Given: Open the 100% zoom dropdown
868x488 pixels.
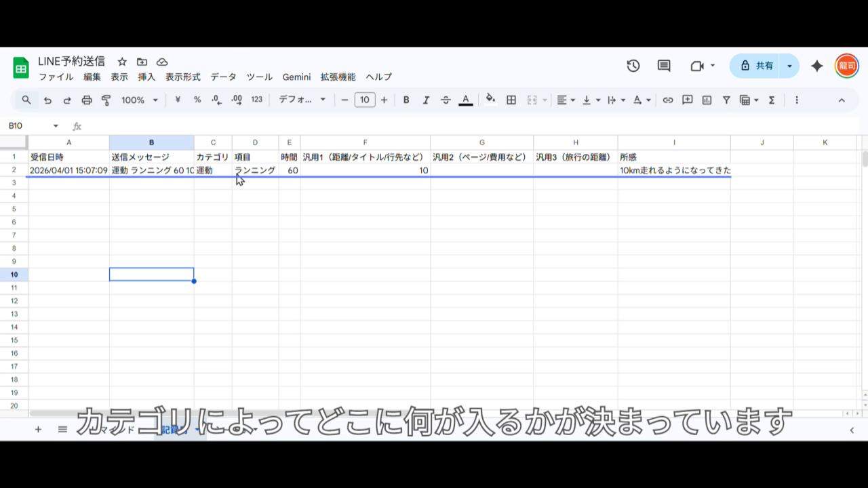Looking at the screenshot, I should click(139, 100).
